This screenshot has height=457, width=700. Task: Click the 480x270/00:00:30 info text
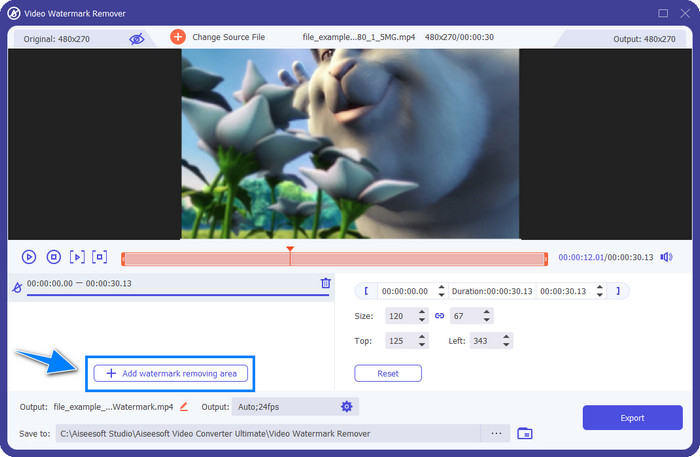tap(459, 37)
